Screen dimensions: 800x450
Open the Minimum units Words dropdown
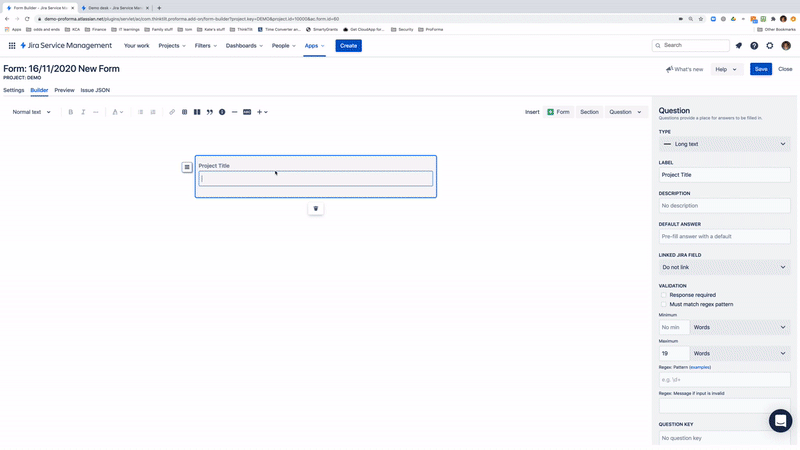point(740,327)
